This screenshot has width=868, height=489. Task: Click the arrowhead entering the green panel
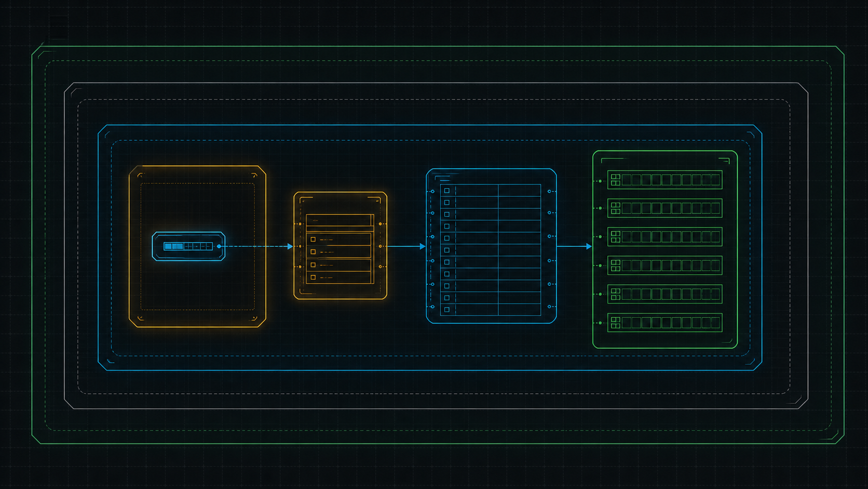[x=589, y=246]
